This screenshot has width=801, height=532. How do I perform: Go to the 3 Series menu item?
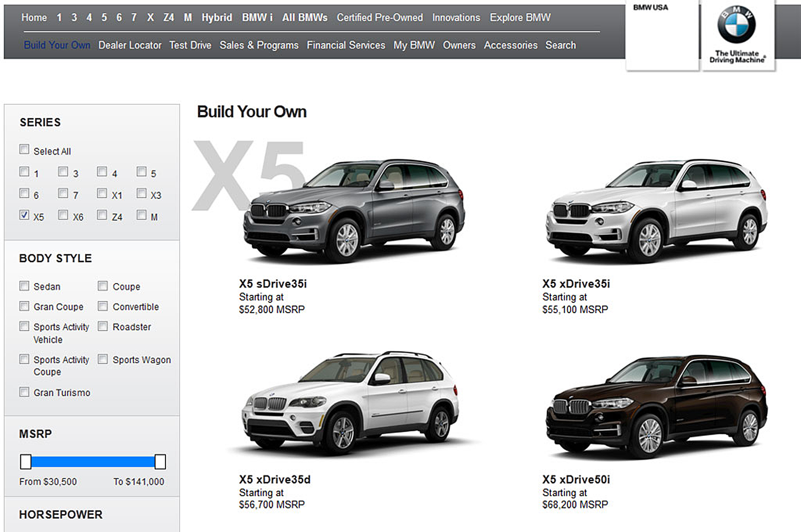tap(74, 18)
